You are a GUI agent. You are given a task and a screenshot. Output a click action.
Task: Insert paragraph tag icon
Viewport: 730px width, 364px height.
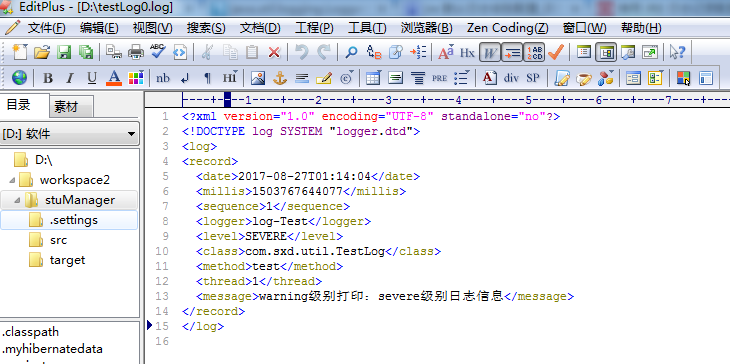pos(208,78)
